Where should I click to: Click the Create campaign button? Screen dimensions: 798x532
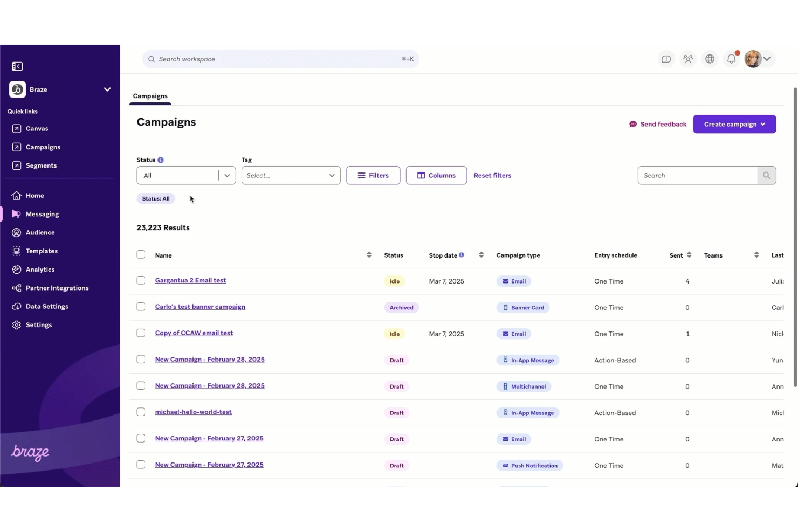[734, 124]
